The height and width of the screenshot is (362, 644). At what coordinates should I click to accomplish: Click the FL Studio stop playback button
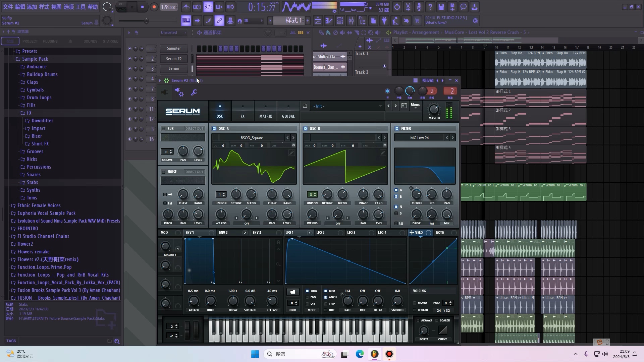point(143,7)
